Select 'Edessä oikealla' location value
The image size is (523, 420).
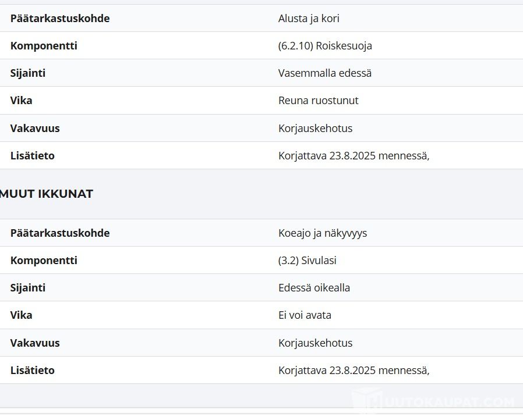coord(314,288)
